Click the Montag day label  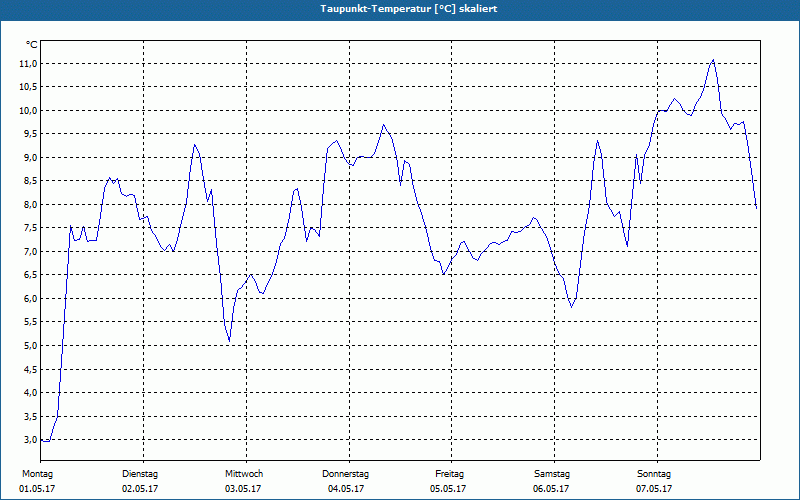pyautogui.click(x=37, y=474)
